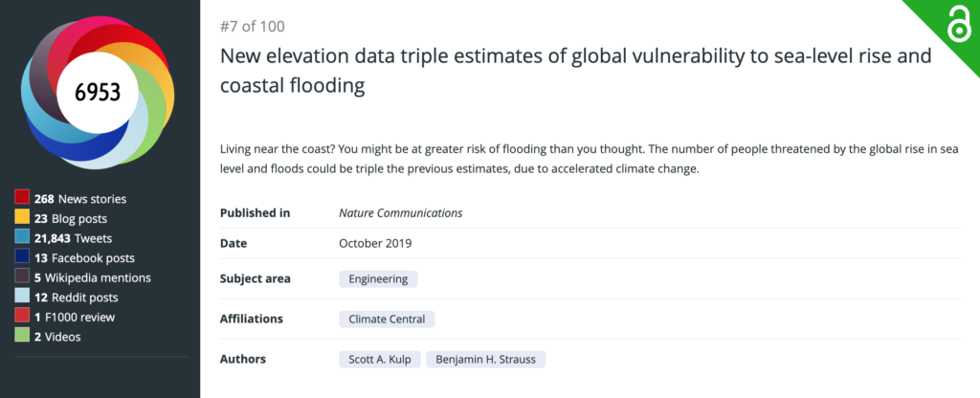Click the yellow Blog posts color square
The height and width of the screenshot is (398, 980).
[x=22, y=218]
